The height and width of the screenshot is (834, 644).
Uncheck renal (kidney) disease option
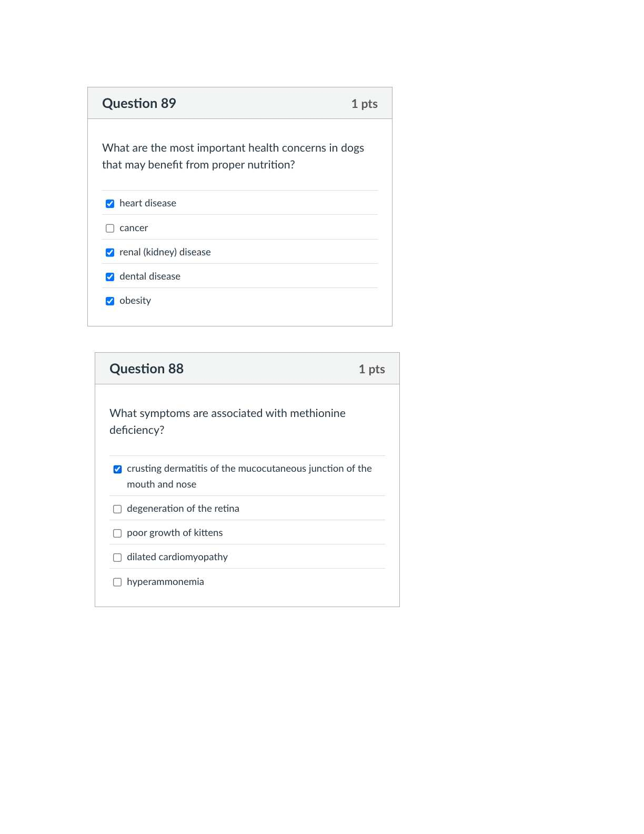(x=110, y=253)
